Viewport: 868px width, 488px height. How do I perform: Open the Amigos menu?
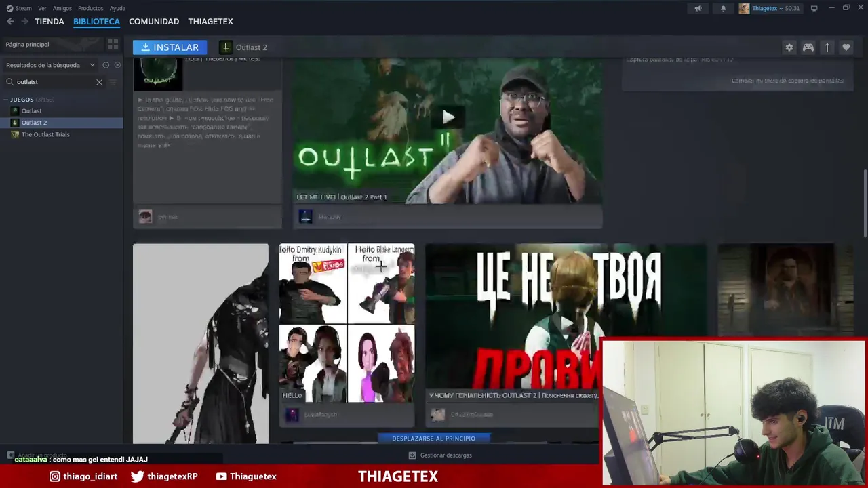pyautogui.click(x=62, y=8)
